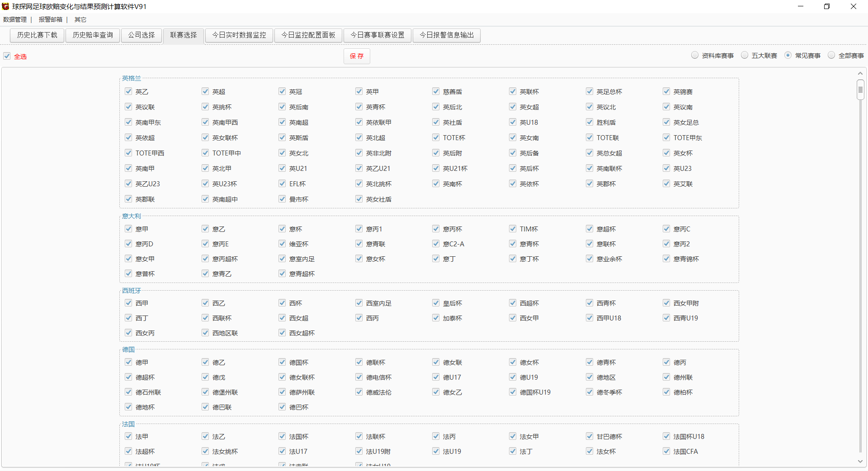The image size is (868, 471).
Task: Open the 其它 menu
Action: tap(80, 19)
